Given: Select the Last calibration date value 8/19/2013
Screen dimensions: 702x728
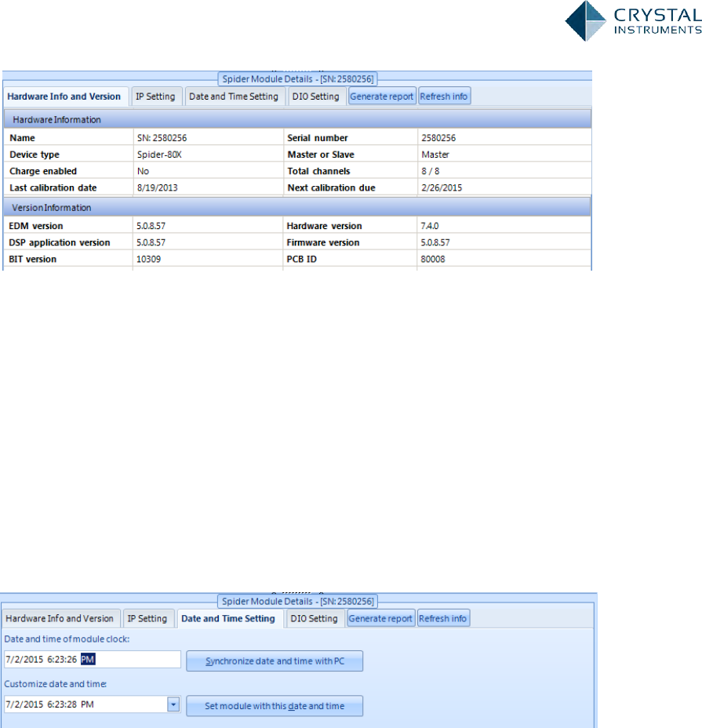Looking at the screenshot, I should tap(158, 188).
